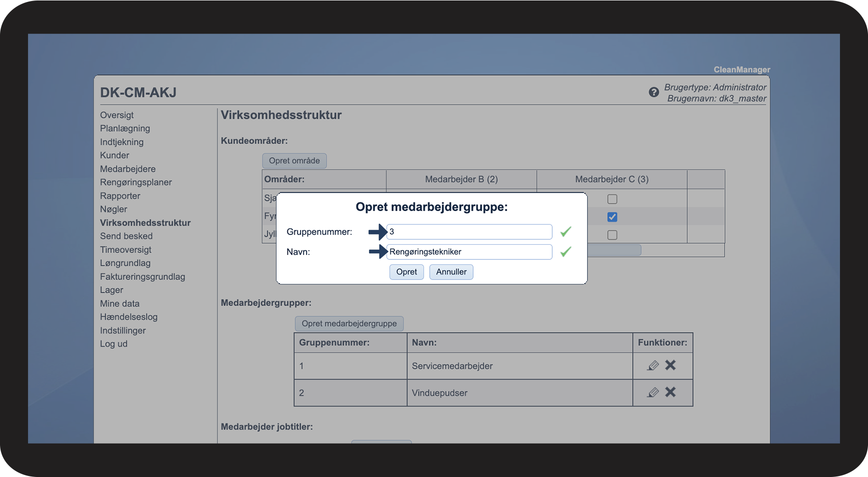Open Rengøringsplaner from the sidebar

(136, 182)
